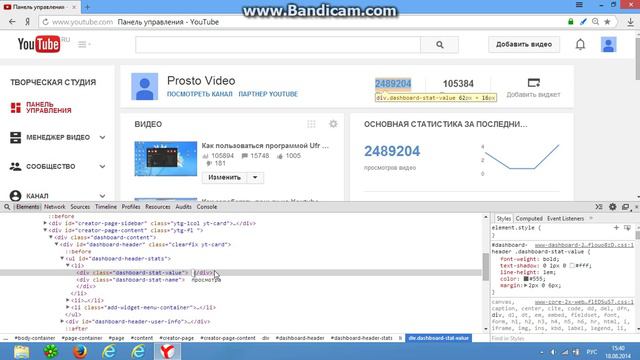Open the account avatar menu
Screen dimensions: 640x360
pos(608,44)
